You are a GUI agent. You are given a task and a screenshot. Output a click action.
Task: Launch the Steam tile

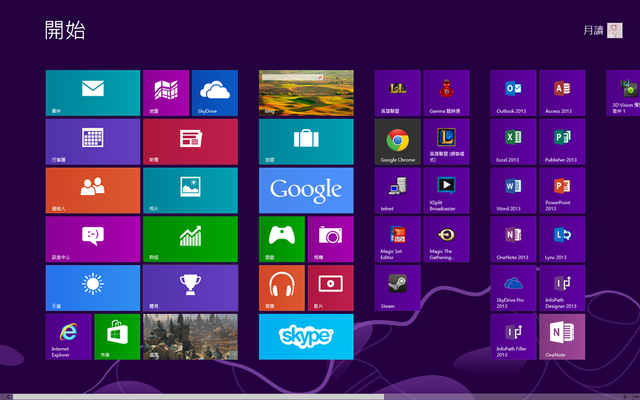pos(398,288)
